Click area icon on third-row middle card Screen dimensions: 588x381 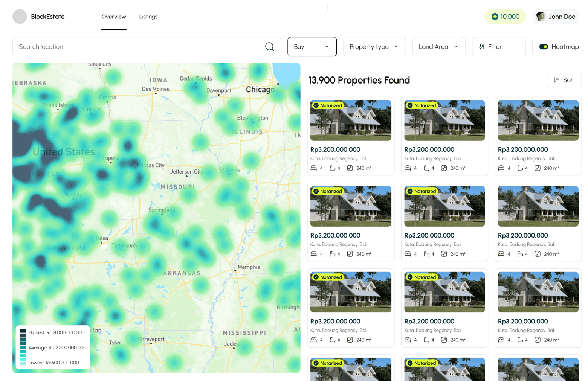point(444,340)
